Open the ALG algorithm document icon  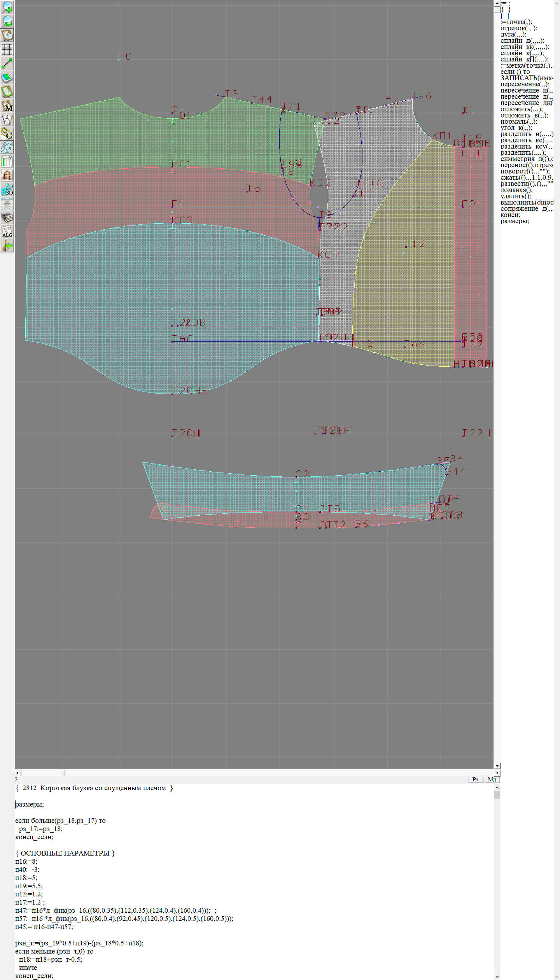[x=7, y=231]
